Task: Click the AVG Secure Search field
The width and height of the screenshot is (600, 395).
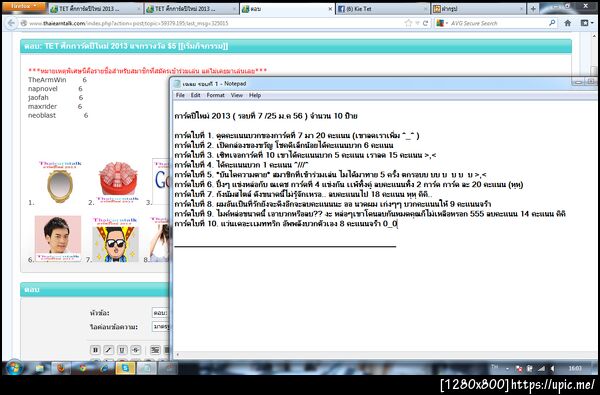Action: pos(497,23)
